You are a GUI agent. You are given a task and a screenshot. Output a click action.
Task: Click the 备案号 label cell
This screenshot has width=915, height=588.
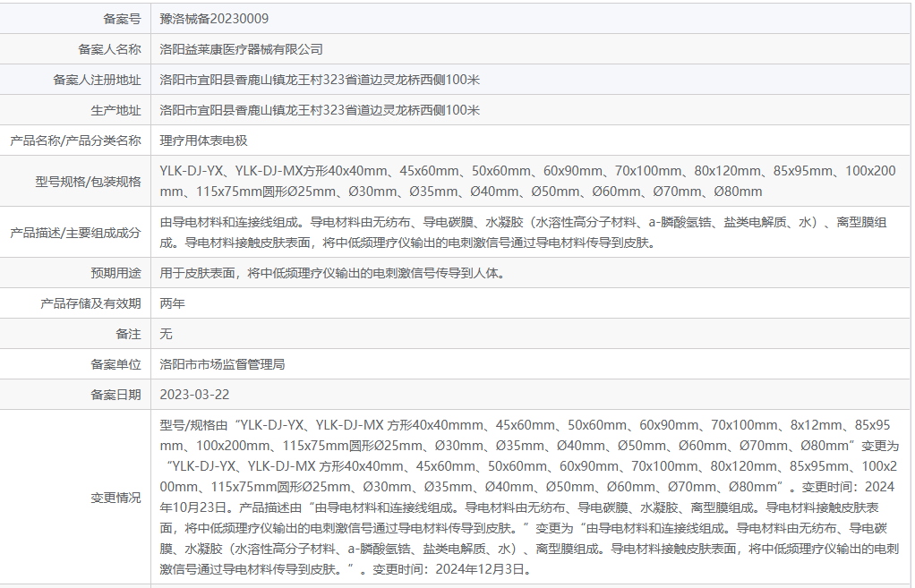pyautogui.click(x=122, y=19)
